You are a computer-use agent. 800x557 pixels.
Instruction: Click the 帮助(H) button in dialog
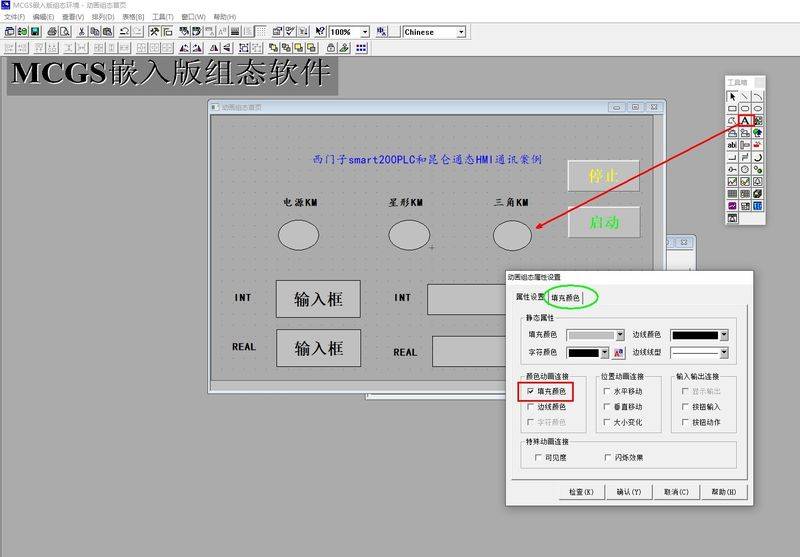pyautogui.click(x=723, y=492)
